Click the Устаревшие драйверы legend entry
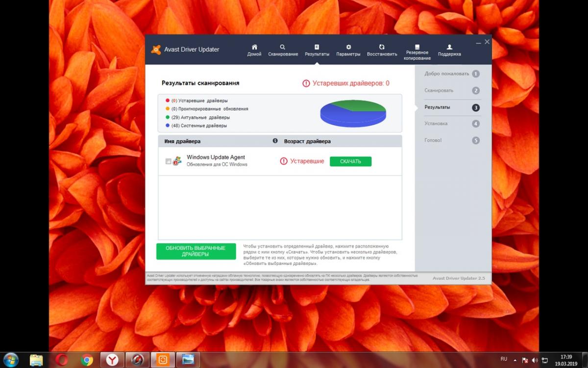The image size is (588, 368). [196, 101]
